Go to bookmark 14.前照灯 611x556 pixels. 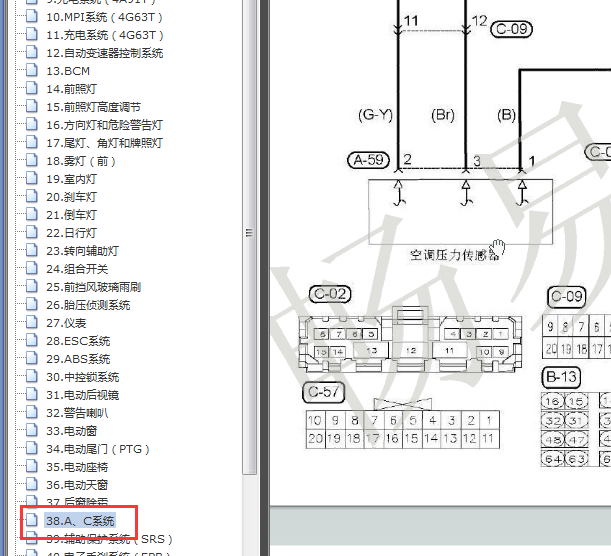71,89
